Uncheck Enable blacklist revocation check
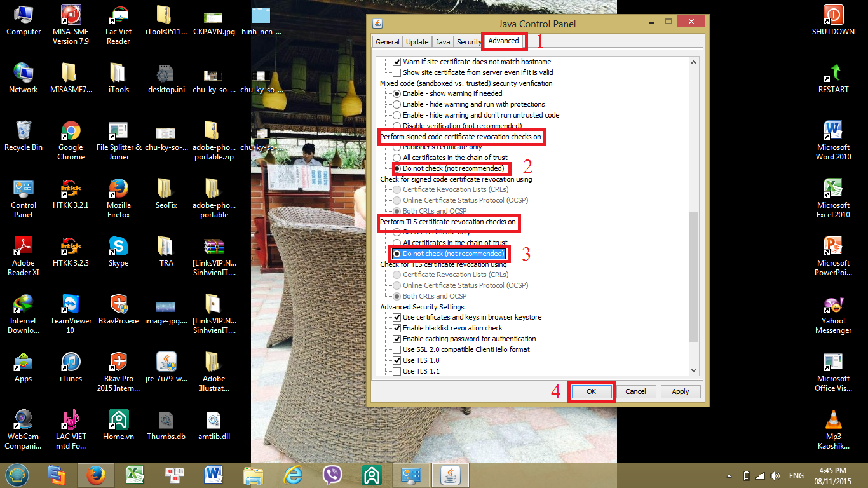 [397, 328]
